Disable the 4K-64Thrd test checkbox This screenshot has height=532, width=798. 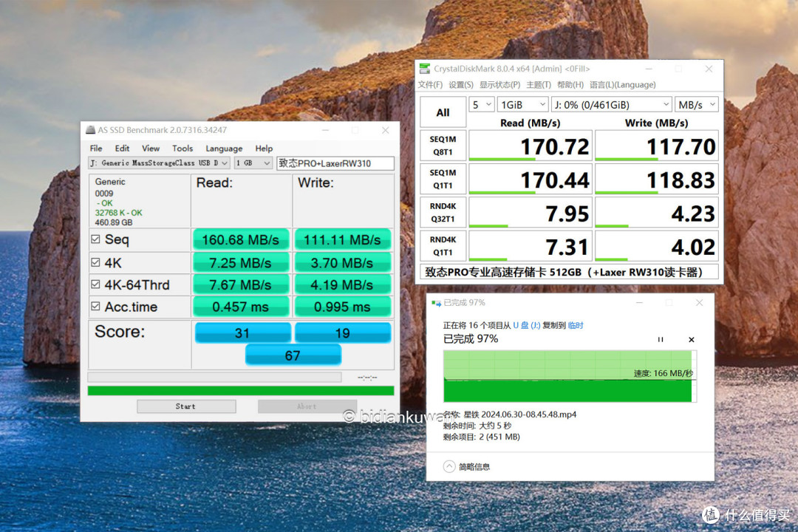pyautogui.click(x=95, y=284)
